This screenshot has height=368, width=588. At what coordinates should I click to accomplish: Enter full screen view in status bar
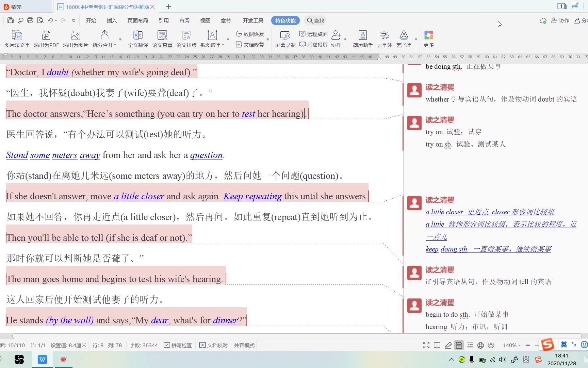(426, 345)
